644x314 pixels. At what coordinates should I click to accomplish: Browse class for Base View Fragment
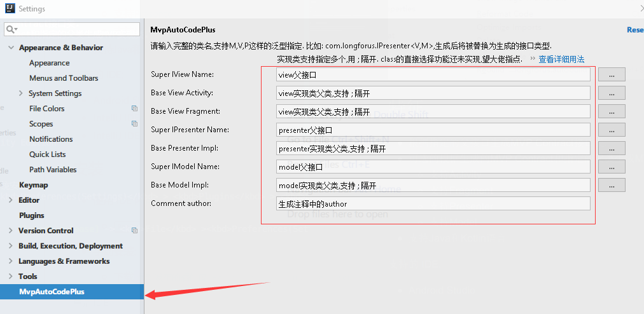point(612,111)
